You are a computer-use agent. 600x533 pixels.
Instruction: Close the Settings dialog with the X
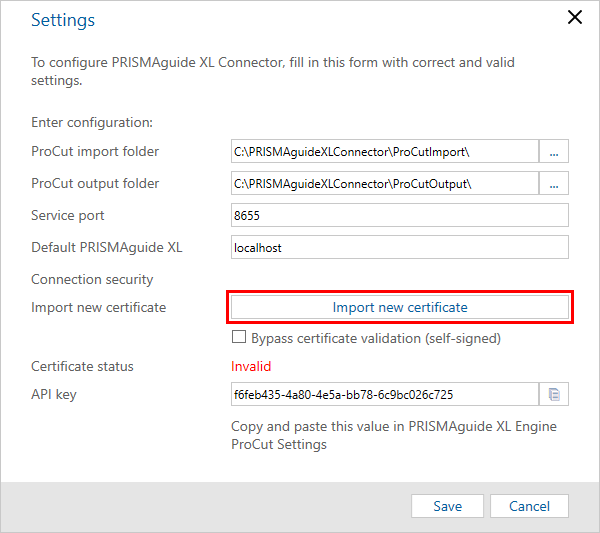575,17
